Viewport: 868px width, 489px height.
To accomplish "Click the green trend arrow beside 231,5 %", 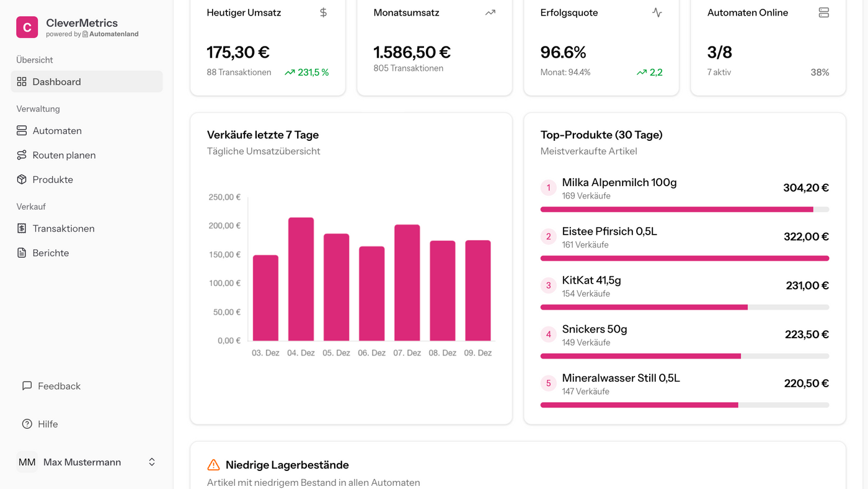I will [290, 73].
